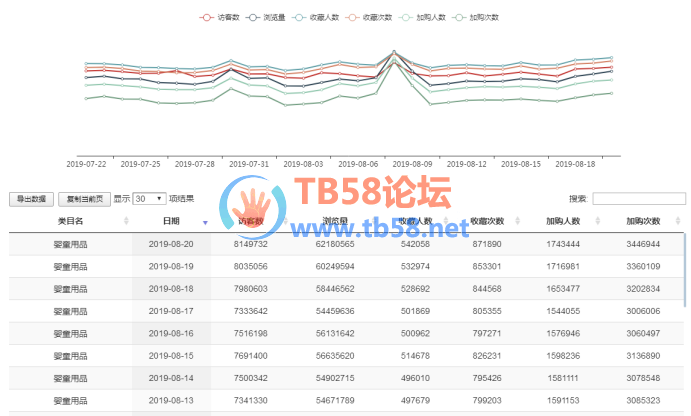Viewport: 691px width, 416px height.
Task: Click the 日期 column header
Action: point(171,221)
